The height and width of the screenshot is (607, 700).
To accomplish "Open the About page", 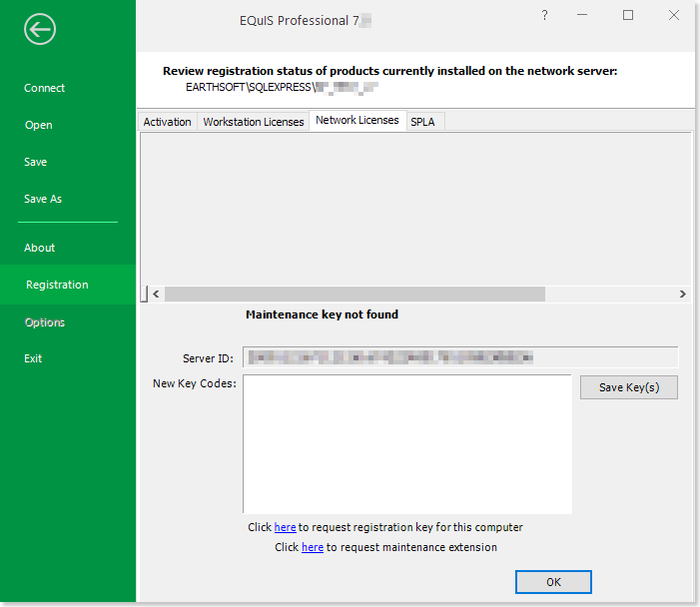I will click(40, 248).
